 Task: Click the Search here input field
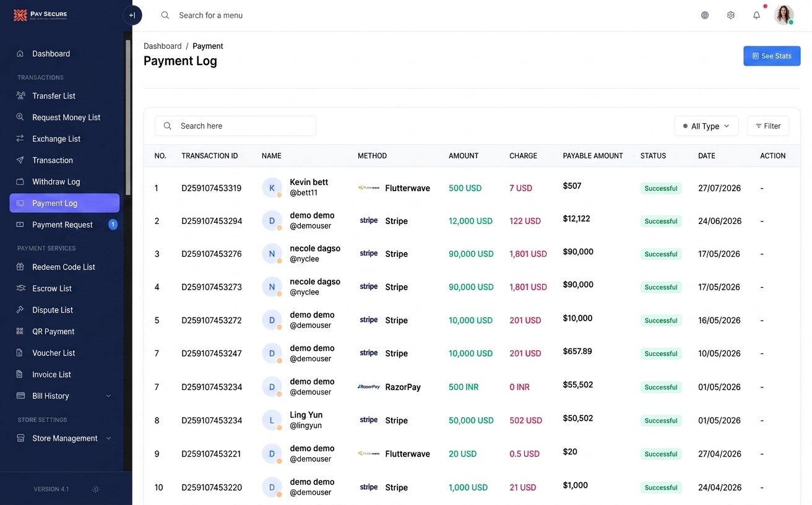coord(235,126)
